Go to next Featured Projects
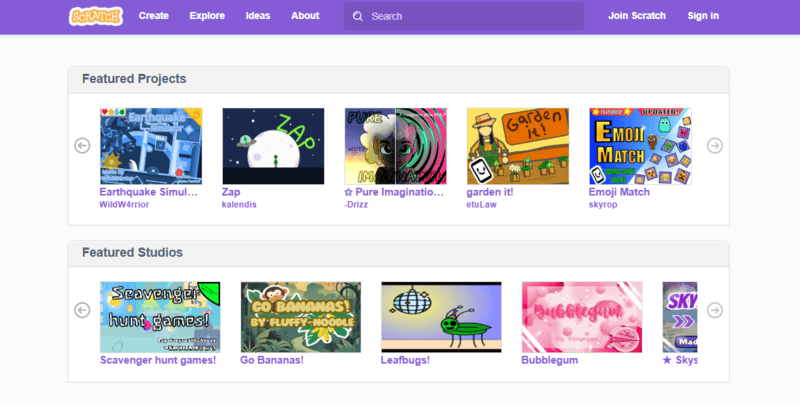Image resolution: width=800 pixels, height=403 pixels. [x=714, y=145]
